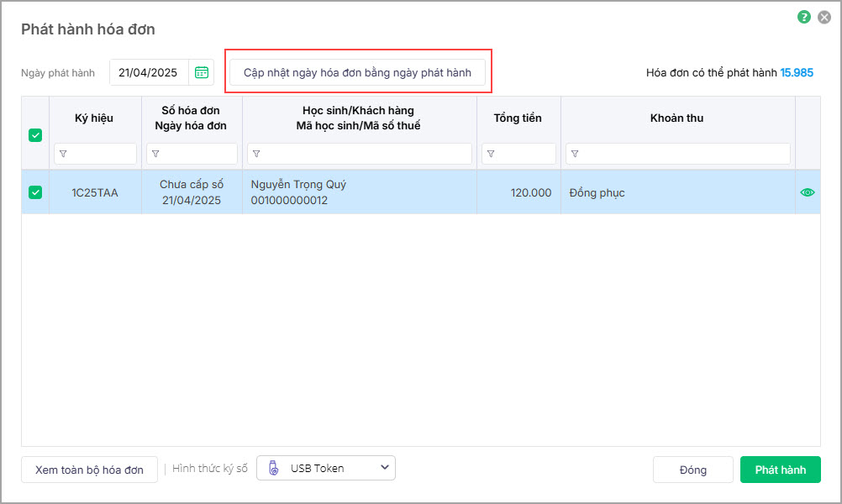Click the Đóng button
Image resolution: width=842 pixels, height=504 pixels.
point(692,470)
